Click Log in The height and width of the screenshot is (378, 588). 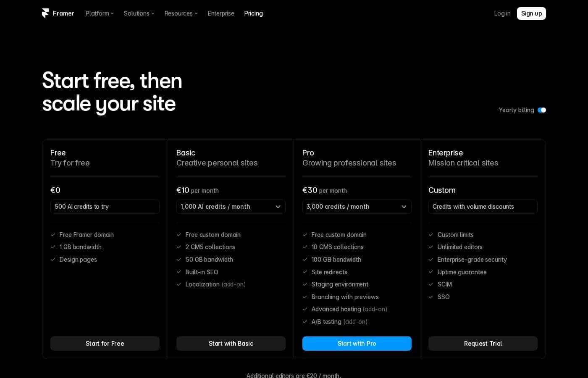pos(502,13)
